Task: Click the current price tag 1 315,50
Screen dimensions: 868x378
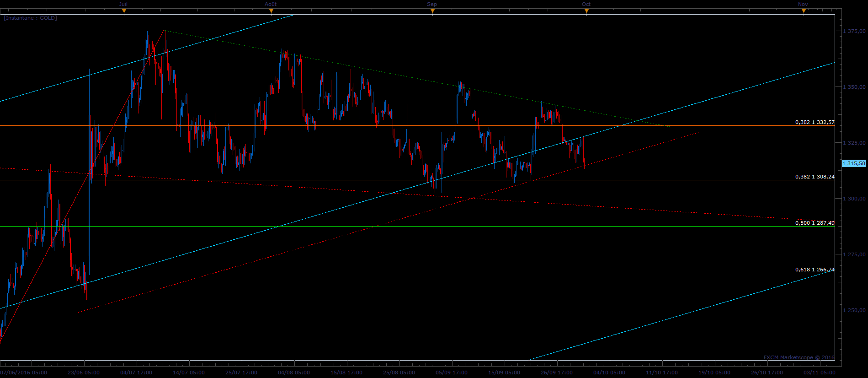Action: click(854, 163)
